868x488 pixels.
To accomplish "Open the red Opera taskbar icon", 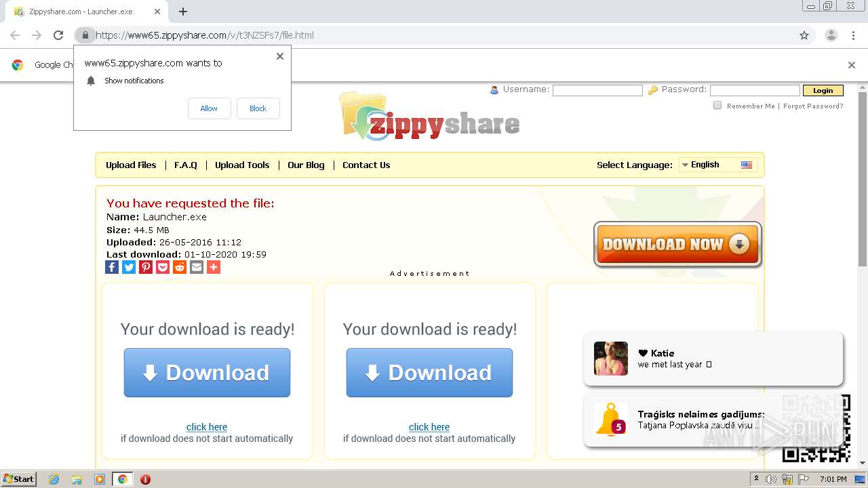I will click(x=145, y=479).
